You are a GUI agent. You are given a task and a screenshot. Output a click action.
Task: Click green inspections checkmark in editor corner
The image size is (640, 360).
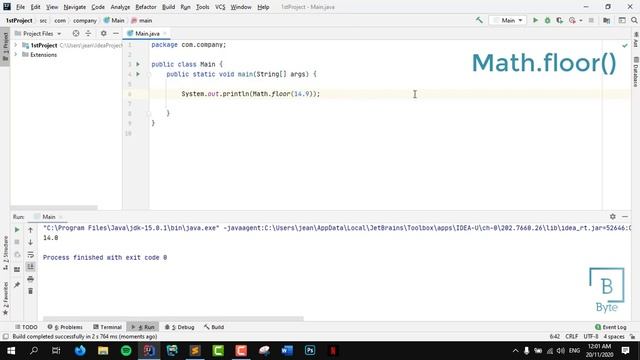click(x=624, y=45)
